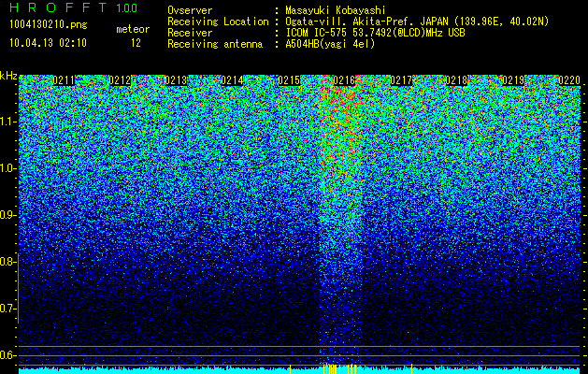This screenshot has width=588, height=374.
Task: Click the 0220 time marker
Action: (569, 80)
